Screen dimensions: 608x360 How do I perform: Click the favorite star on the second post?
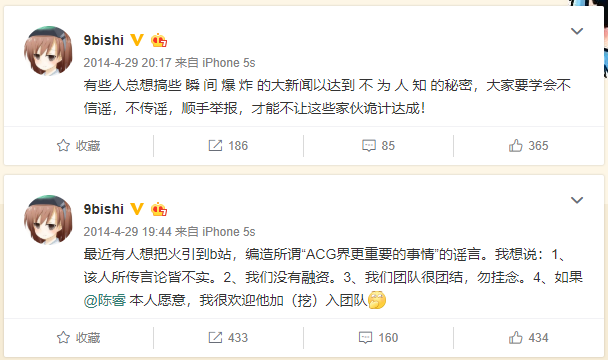click(x=63, y=338)
